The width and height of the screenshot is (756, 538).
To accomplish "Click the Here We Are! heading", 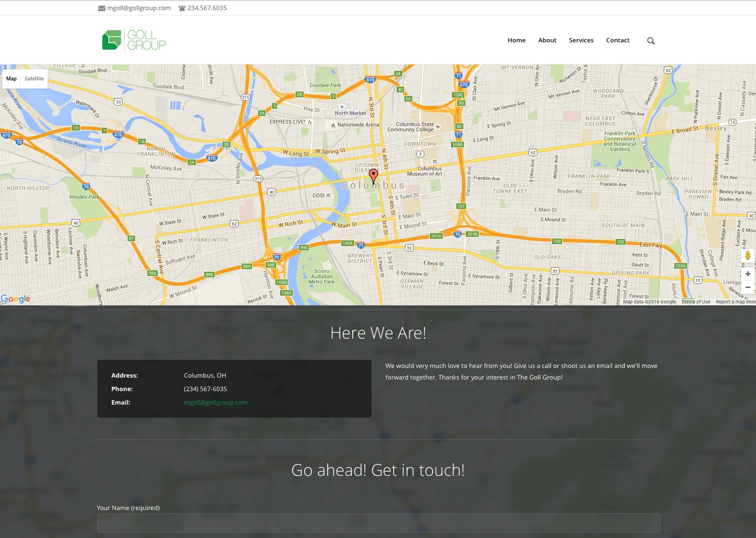I will click(x=378, y=333).
